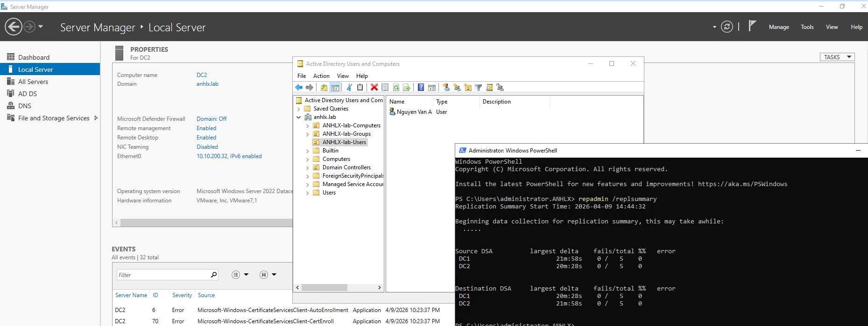Click Ethernet0 IP address link
This screenshot has height=326, width=868.
pyautogui.click(x=229, y=156)
